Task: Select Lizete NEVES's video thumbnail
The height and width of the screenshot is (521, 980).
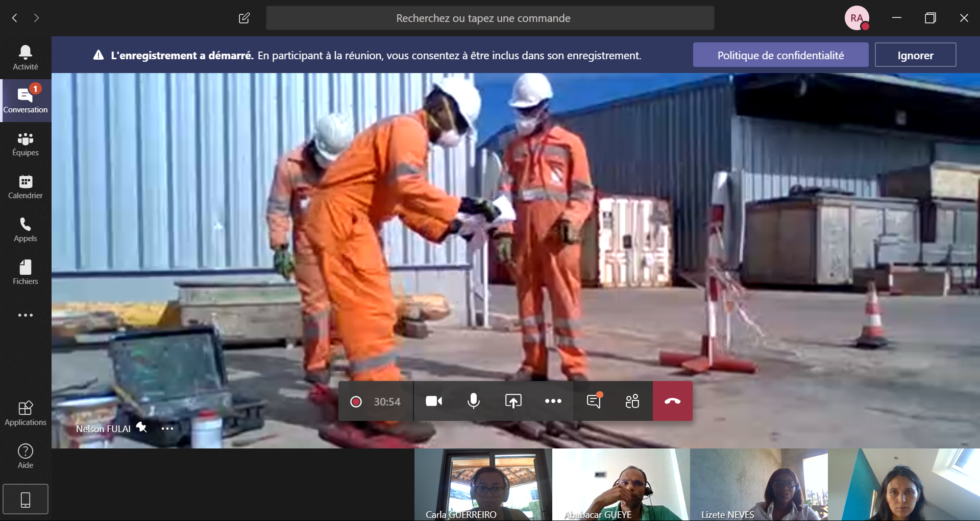Action: (x=758, y=485)
